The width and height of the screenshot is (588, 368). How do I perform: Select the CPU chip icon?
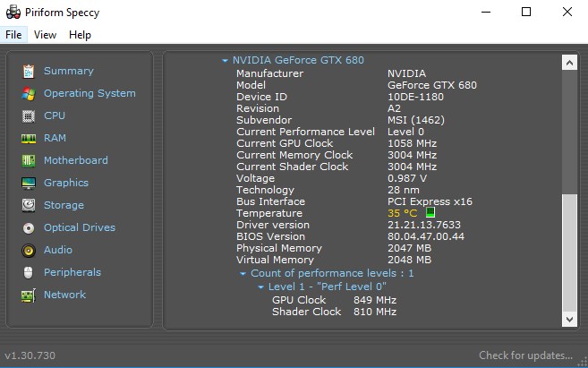click(x=29, y=116)
